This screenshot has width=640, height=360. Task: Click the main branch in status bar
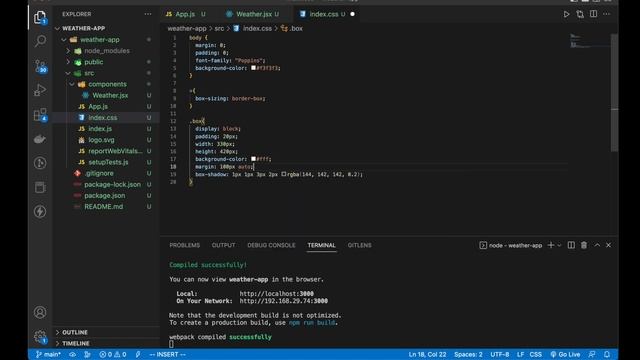pyautogui.click(x=48, y=354)
